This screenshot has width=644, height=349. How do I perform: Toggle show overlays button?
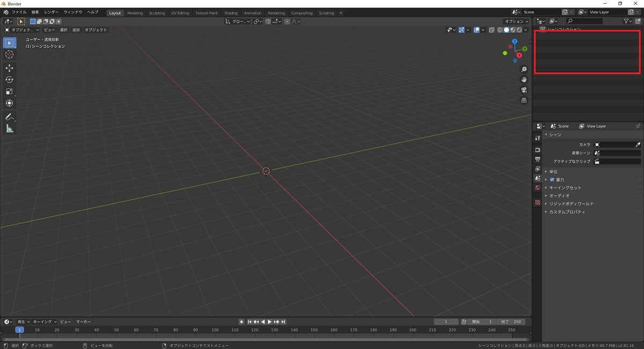tap(477, 30)
